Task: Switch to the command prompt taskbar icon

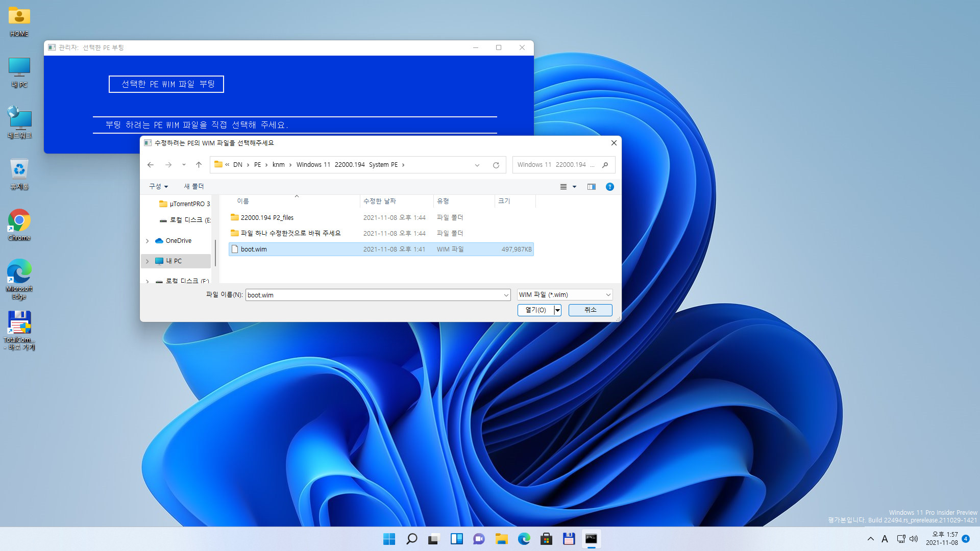Action: tap(591, 539)
